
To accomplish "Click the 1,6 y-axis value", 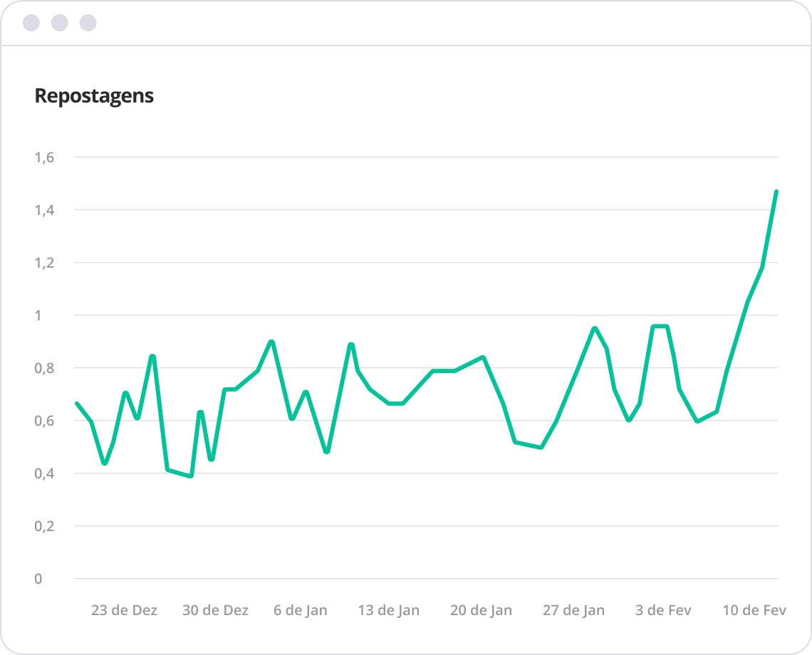I will pos(44,157).
